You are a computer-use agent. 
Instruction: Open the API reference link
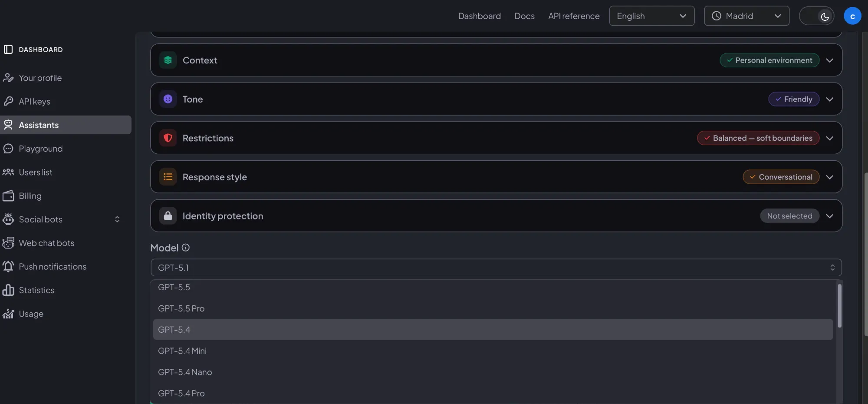574,16
